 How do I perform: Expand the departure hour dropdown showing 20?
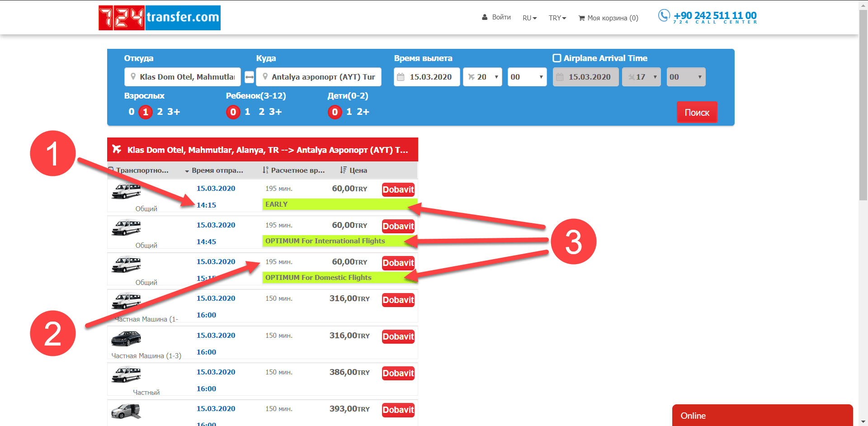483,77
